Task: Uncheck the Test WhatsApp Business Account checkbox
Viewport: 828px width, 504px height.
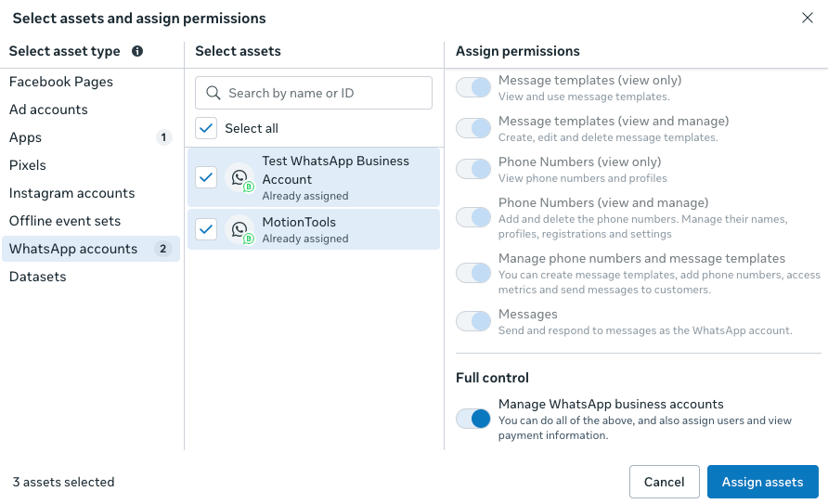Action: tap(206, 177)
